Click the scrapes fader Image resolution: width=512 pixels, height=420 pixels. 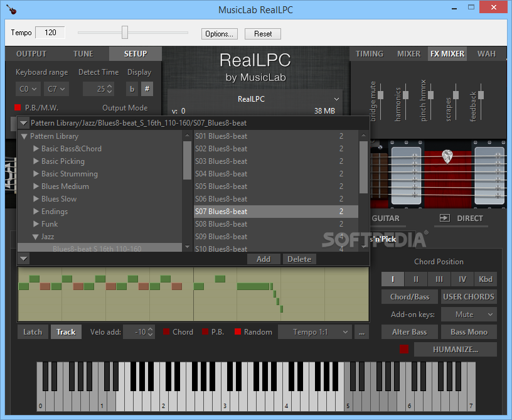click(x=456, y=95)
